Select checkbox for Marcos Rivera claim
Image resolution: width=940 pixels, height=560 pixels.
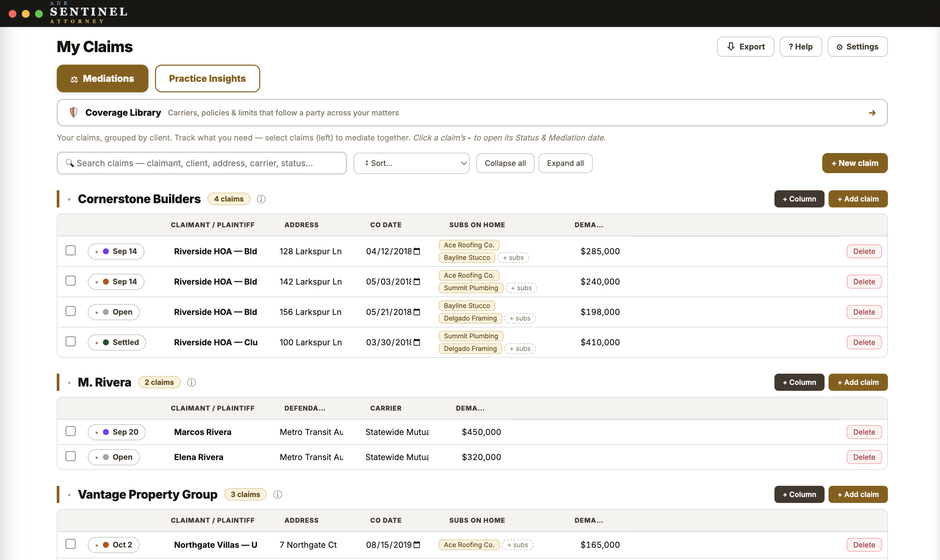point(71,431)
